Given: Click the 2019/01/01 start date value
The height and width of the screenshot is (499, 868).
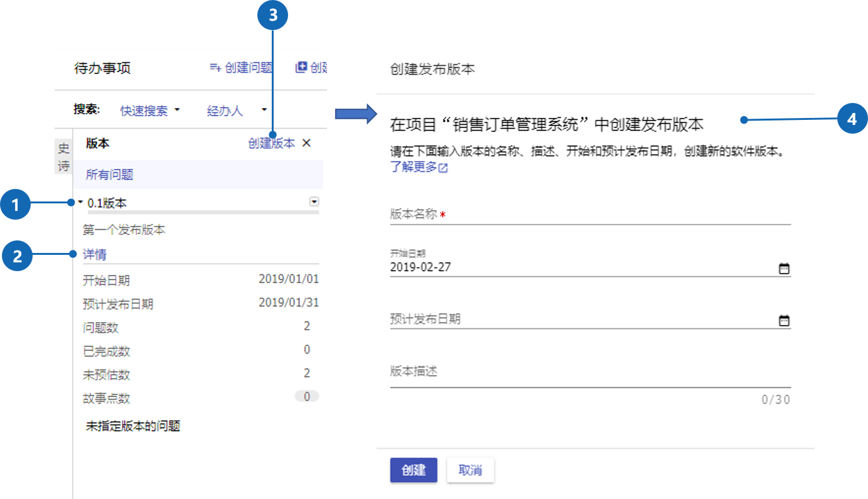Looking at the screenshot, I should [x=289, y=279].
